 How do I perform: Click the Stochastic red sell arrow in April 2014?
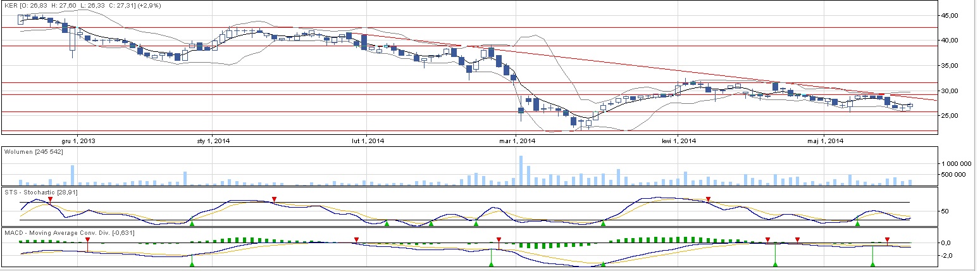[709, 199]
